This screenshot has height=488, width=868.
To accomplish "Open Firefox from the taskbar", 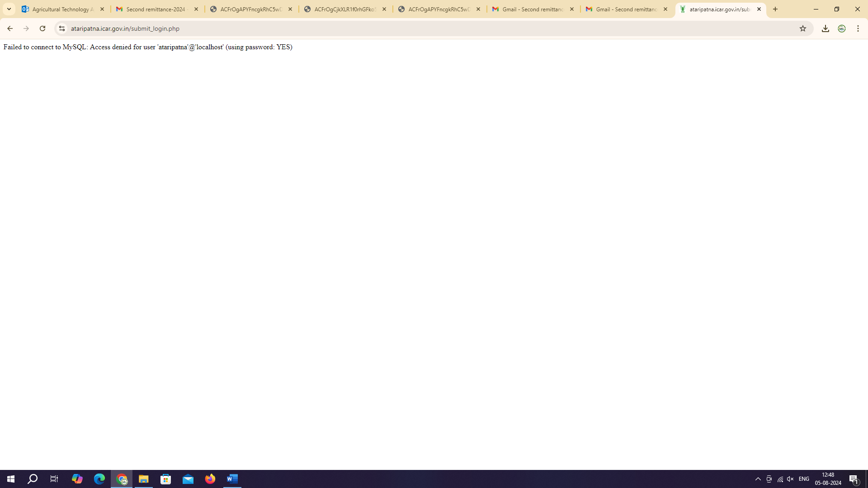I will pos(210,479).
